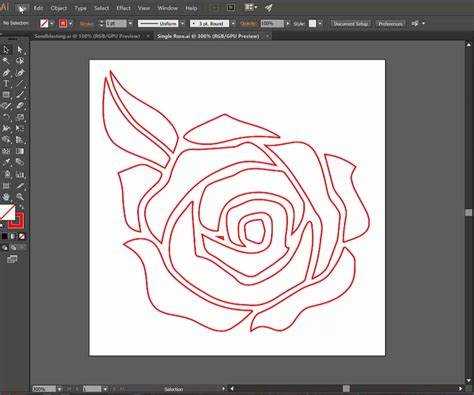Select the Zoom magnifier tool

tap(20, 197)
